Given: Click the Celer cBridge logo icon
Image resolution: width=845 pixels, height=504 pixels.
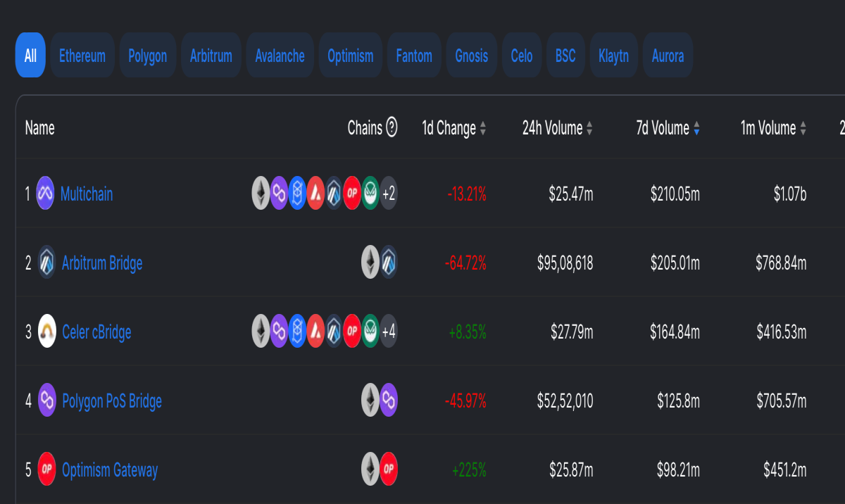Looking at the screenshot, I should (x=47, y=332).
